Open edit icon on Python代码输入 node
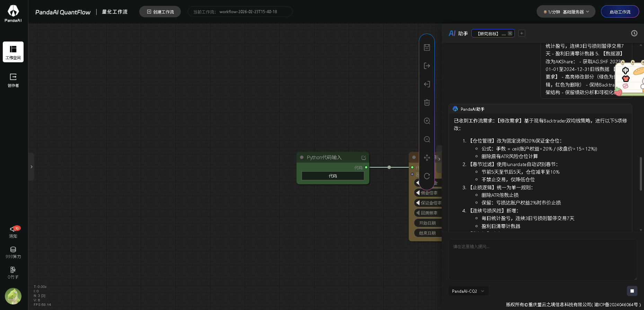 (364, 157)
